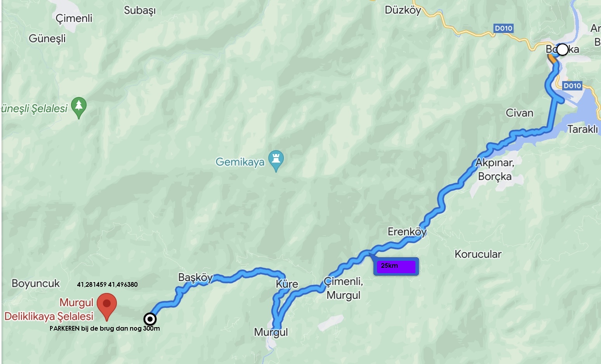Click the Küre village label

[287, 284]
